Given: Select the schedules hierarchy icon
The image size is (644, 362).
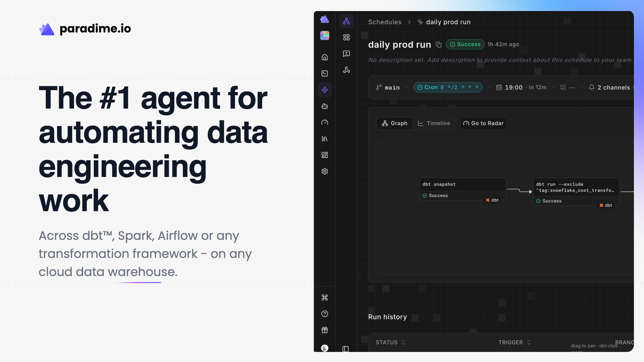Looking at the screenshot, I should pyautogui.click(x=346, y=21).
